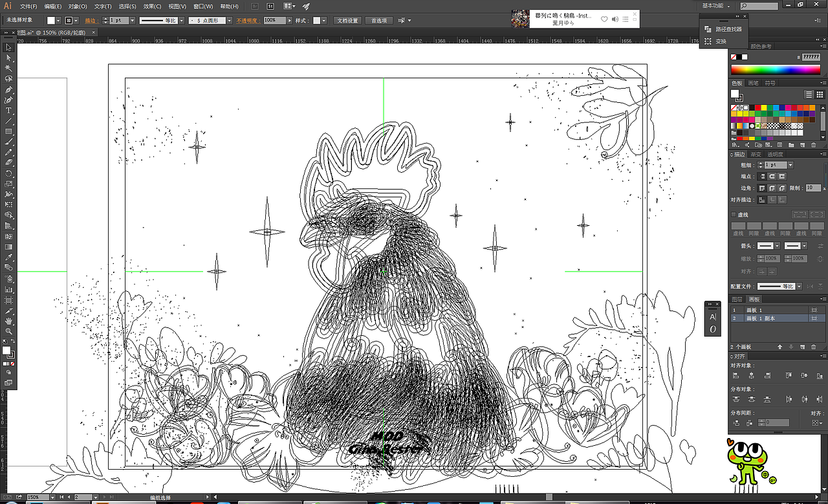This screenshot has height=504, width=828.
Task: Pick a color from the spectrum bar
Action: click(776, 70)
